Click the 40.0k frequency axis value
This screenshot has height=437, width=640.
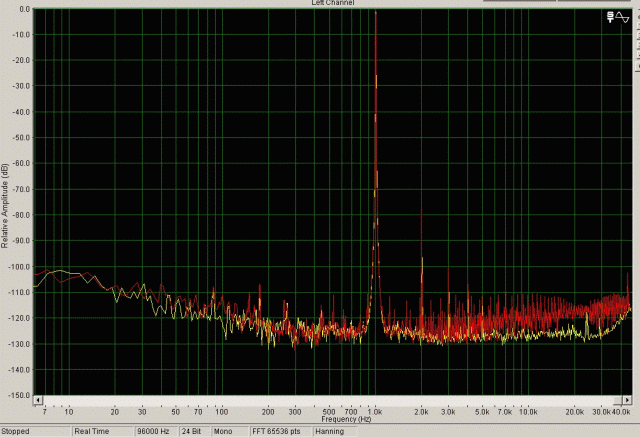621,412
